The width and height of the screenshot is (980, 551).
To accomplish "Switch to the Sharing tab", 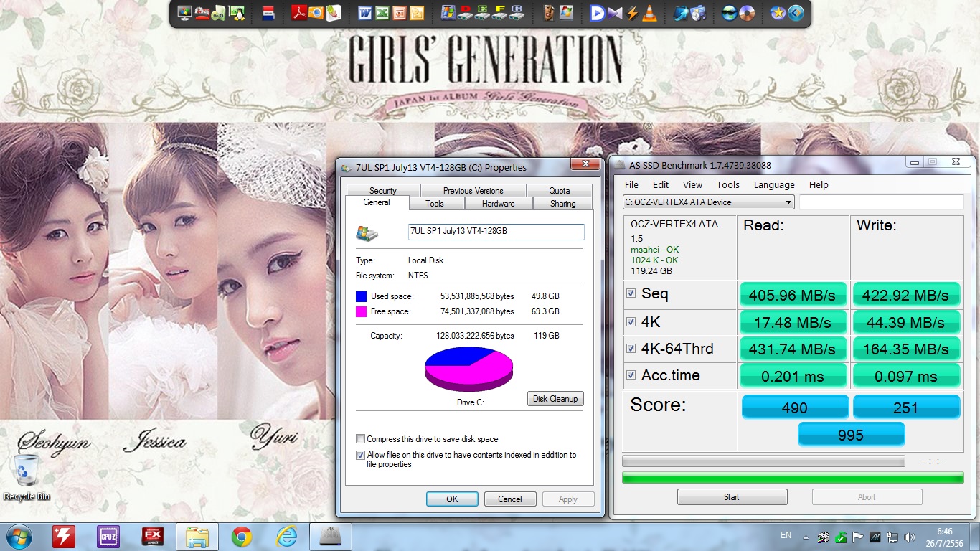I will [x=563, y=204].
